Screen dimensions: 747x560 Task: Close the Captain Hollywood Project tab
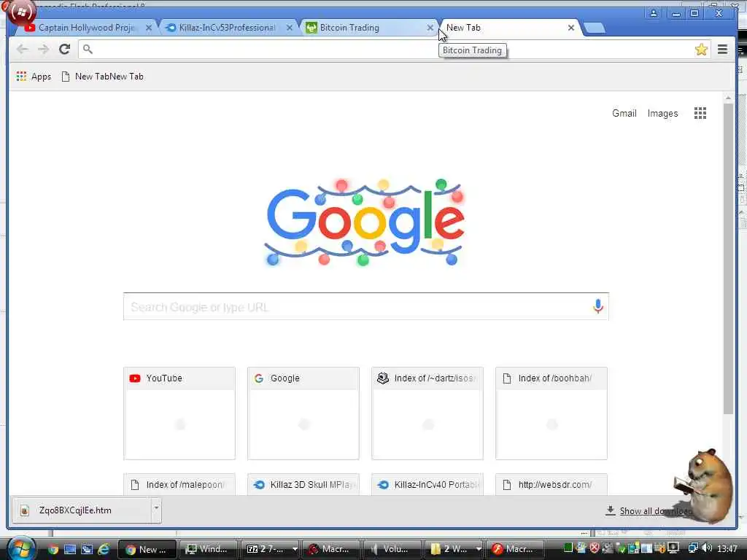149,28
